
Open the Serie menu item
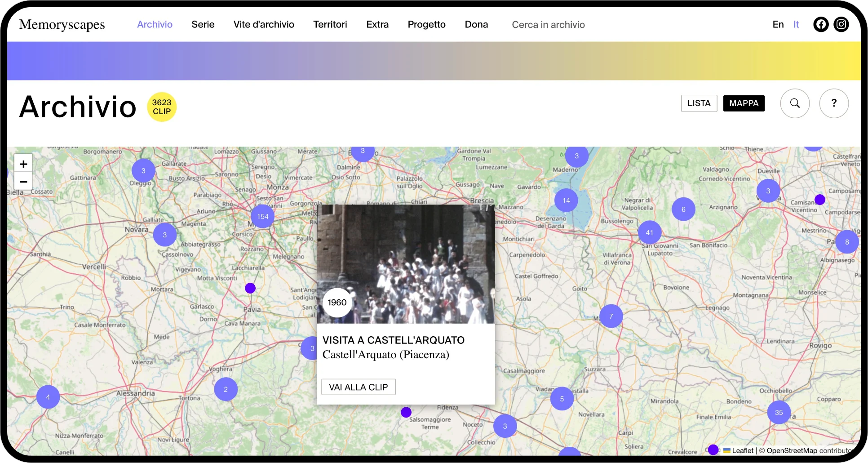click(x=203, y=24)
